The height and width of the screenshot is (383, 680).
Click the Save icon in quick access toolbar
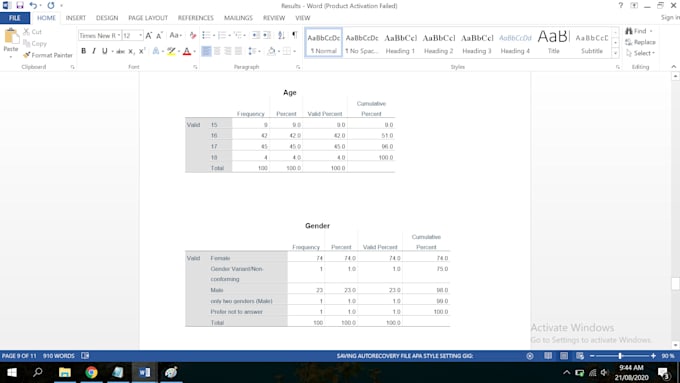pos(20,6)
